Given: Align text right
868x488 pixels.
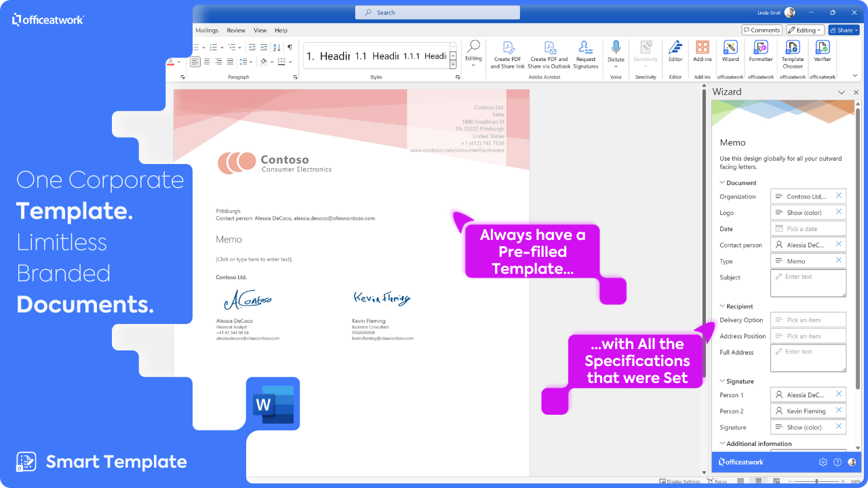Looking at the screenshot, I should pos(218,62).
